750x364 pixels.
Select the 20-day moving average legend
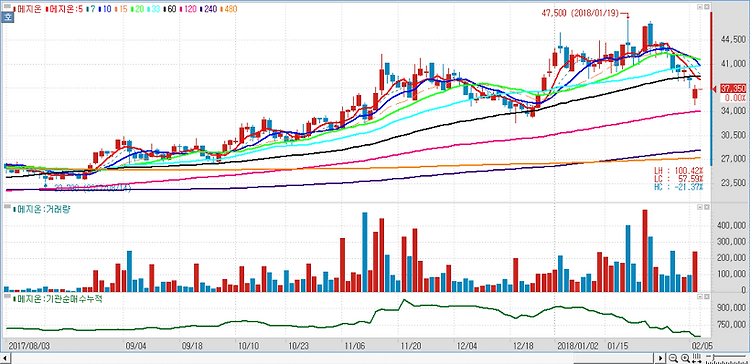tap(137, 9)
